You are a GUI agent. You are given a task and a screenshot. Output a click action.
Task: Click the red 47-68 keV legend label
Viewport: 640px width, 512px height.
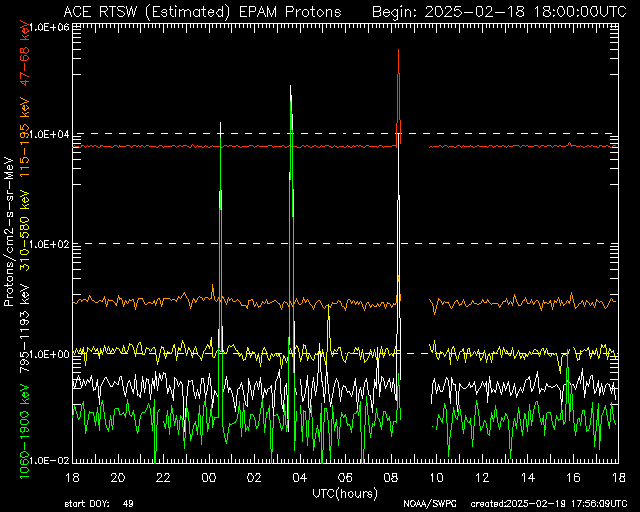click(25, 54)
